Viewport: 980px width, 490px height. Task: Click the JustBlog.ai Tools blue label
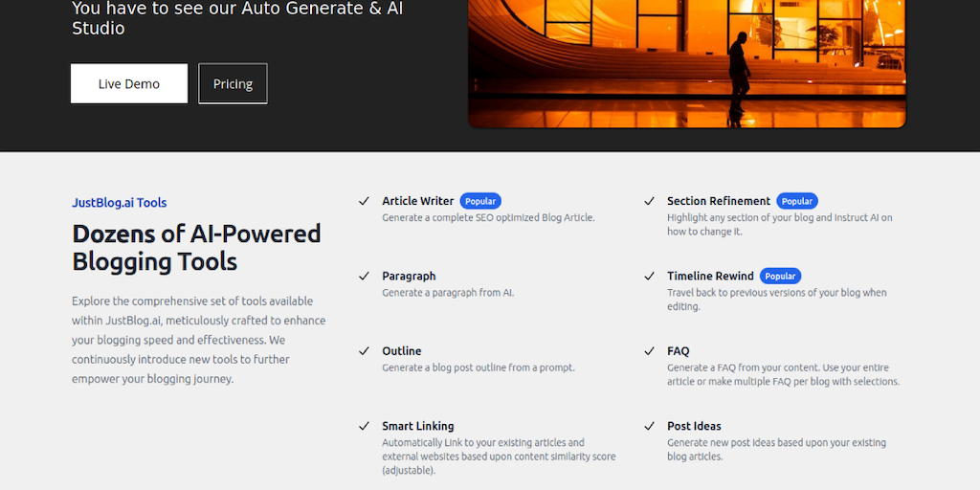(119, 203)
